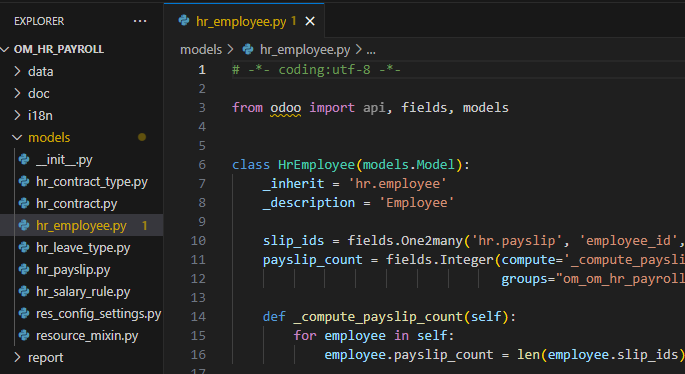This screenshot has width=685, height=374.
Task: Click line number 1 in gutter
Action: pos(202,70)
